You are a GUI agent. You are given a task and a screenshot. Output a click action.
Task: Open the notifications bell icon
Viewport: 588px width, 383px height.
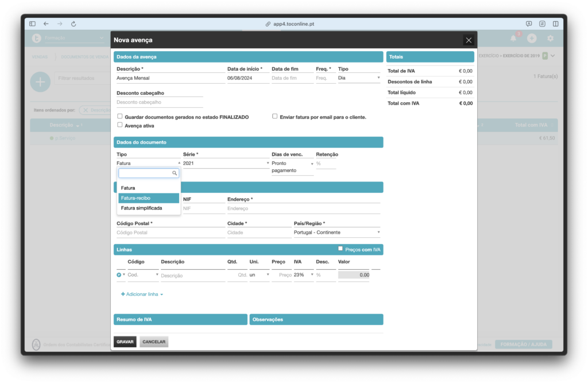click(513, 38)
